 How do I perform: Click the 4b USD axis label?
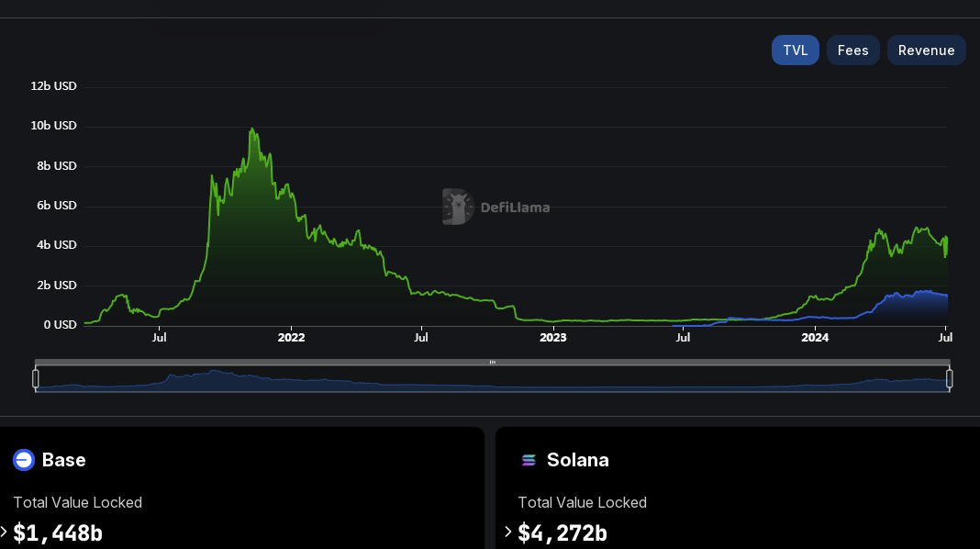point(56,245)
